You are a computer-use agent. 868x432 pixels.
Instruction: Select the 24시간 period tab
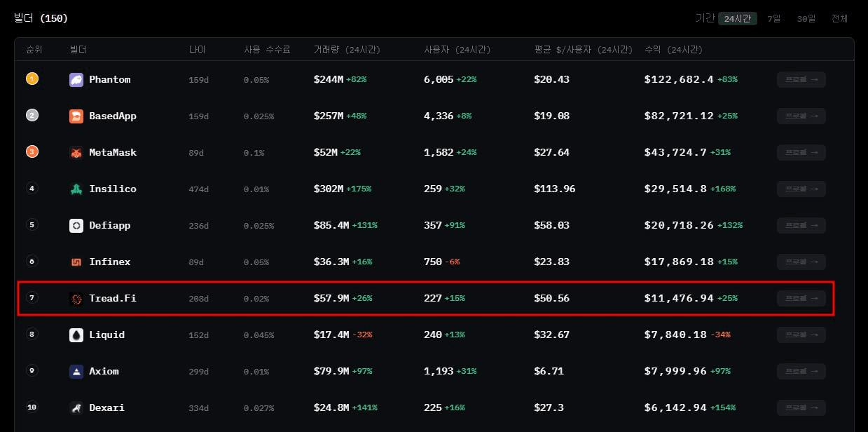coord(737,19)
